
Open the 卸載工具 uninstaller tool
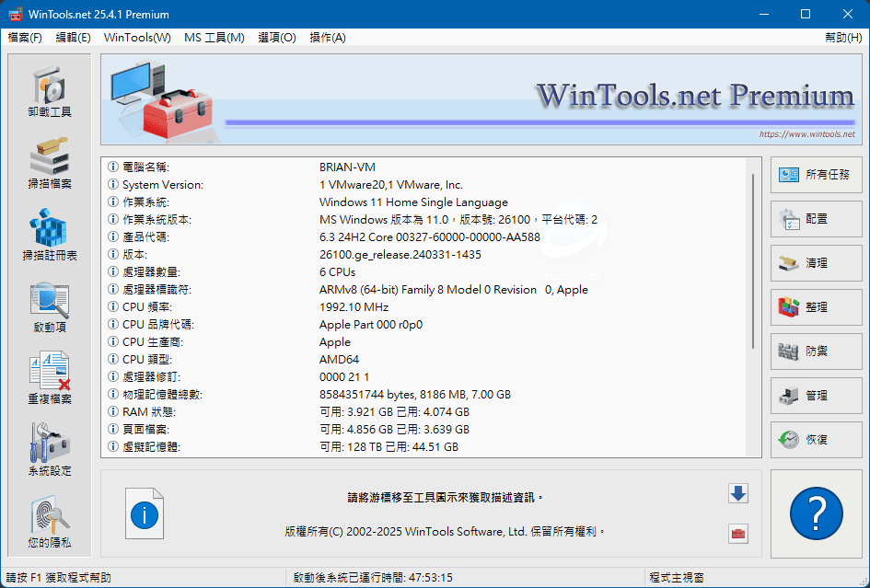pos(49,92)
